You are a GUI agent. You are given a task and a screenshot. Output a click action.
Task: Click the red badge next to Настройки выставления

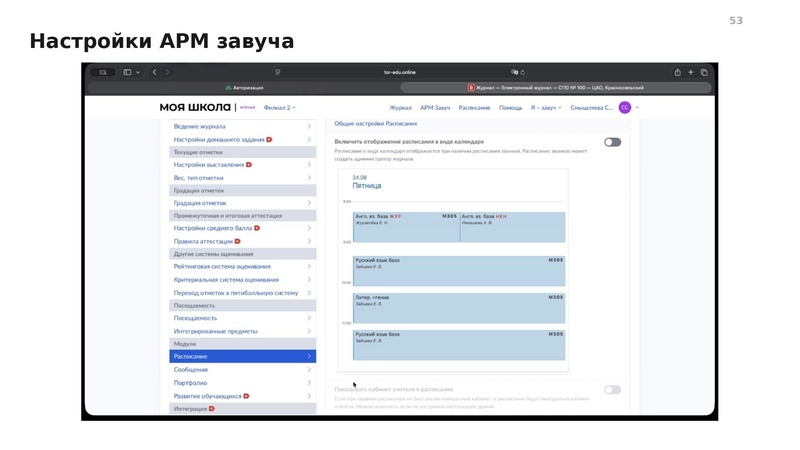(x=249, y=165)
